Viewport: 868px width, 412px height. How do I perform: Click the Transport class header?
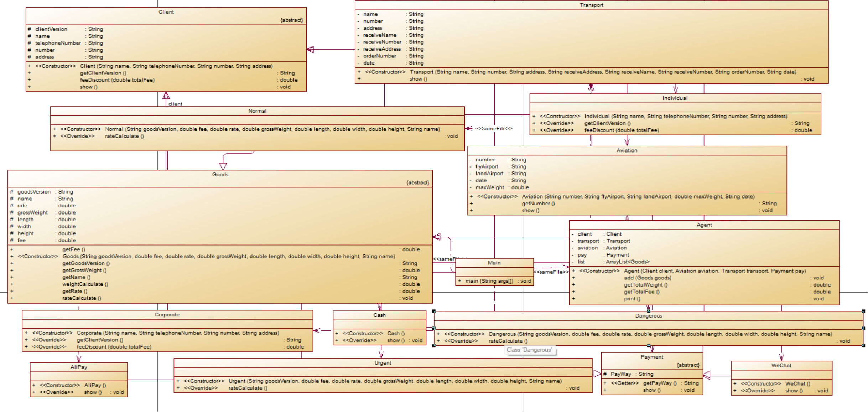[x=591, y=5]
